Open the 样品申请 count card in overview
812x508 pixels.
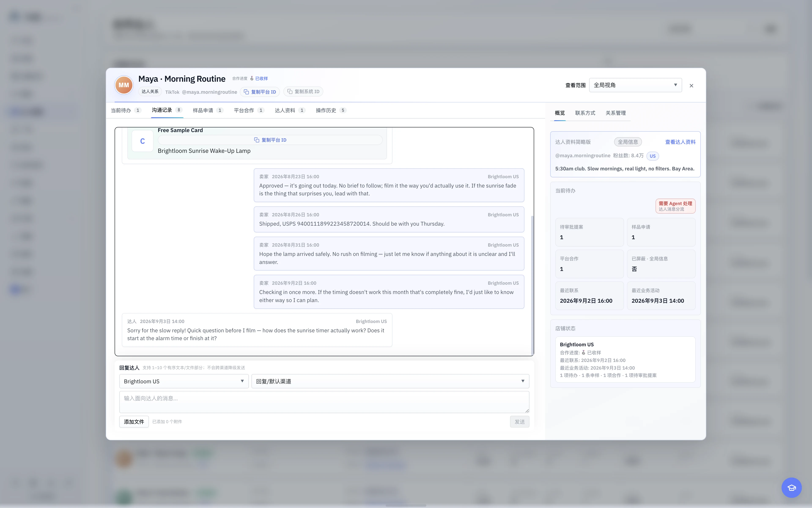tap(661, 232)
